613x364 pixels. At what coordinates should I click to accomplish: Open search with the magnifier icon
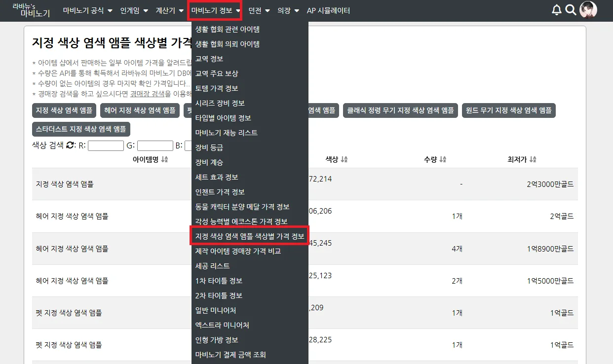click(x=571, y=10)
